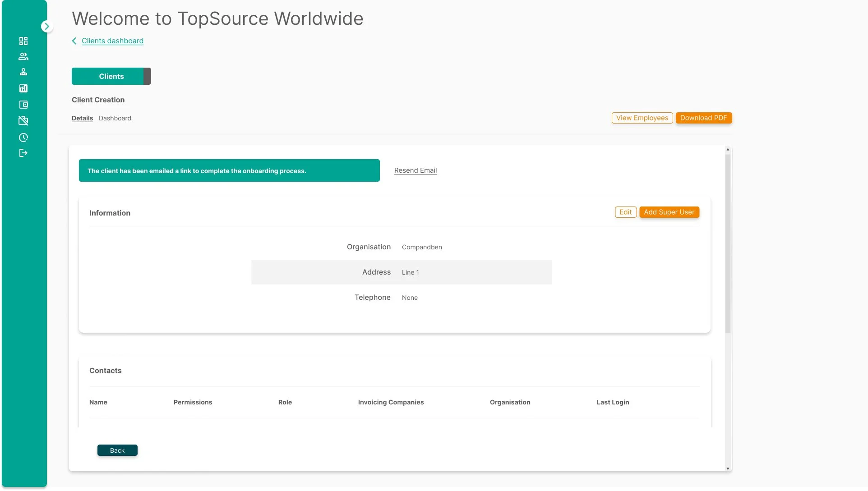Expand the sidebar using the chevron button

[x=47, y=26]
